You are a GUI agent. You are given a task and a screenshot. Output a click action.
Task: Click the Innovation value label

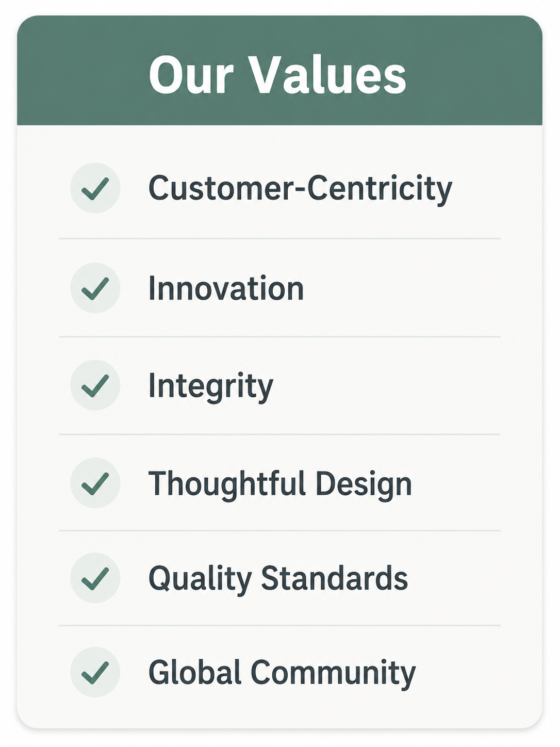click(226, 288)
